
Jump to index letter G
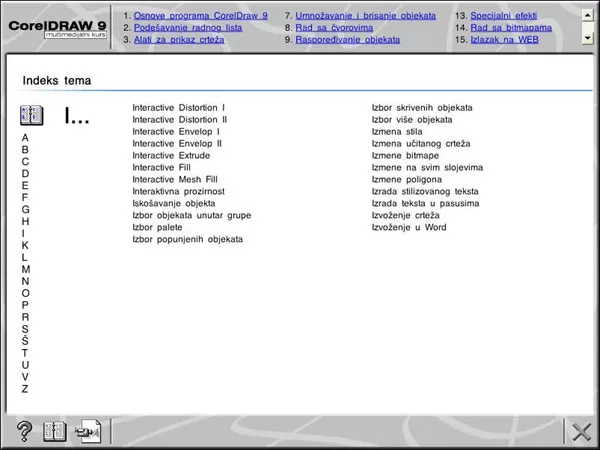click(25, 209)
